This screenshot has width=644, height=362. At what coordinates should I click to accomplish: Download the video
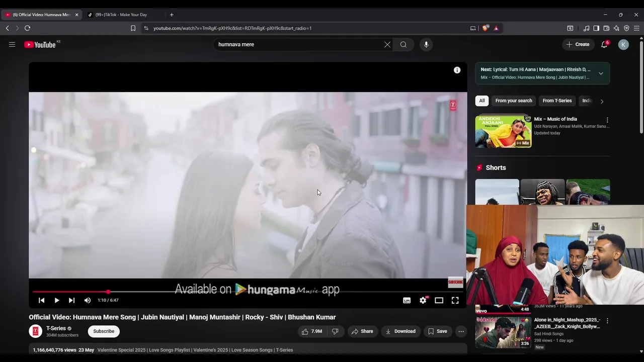[400, 331]
